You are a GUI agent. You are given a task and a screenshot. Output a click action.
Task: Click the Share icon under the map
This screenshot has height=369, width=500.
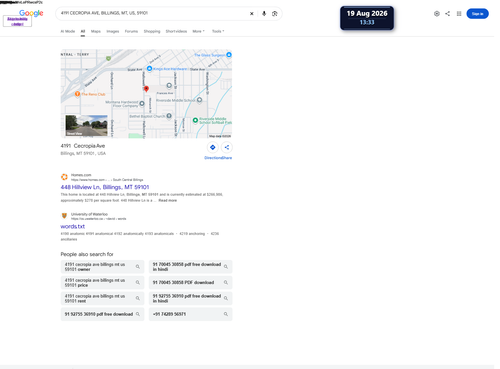click(x=227, y=147)
